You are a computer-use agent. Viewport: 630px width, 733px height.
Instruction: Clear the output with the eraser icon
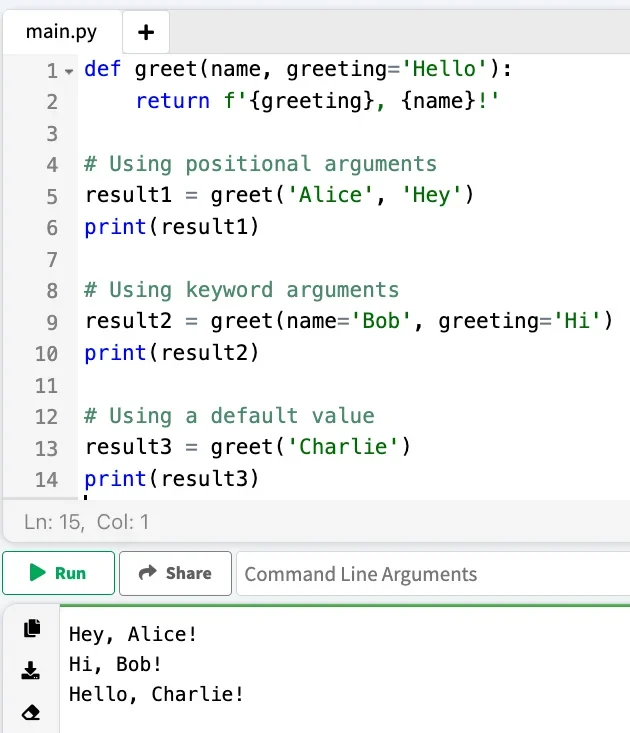click(x=31, y=712)
